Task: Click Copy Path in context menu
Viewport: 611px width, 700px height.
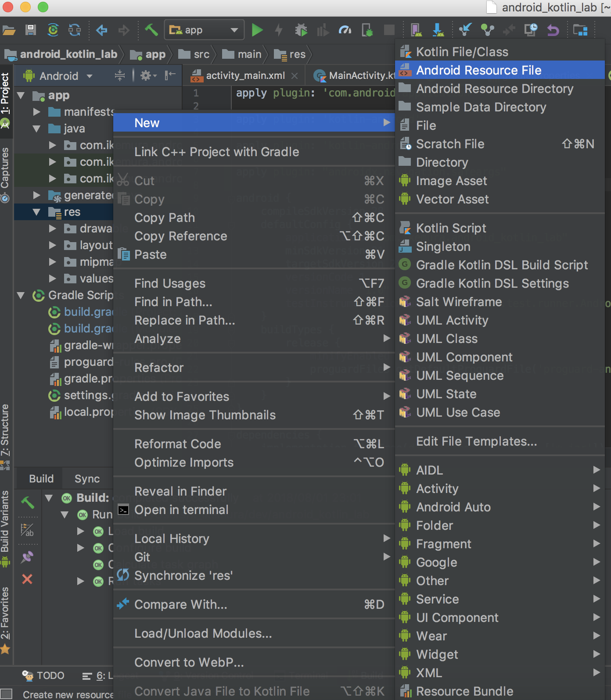Action: (254, 218)
